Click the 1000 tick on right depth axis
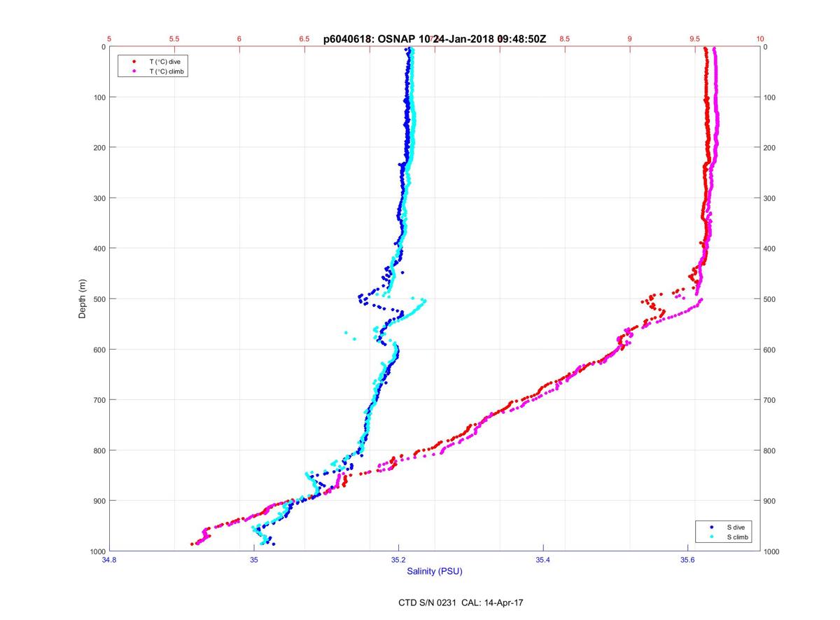This screenshot has height=620, width=840. click(772, 551)
